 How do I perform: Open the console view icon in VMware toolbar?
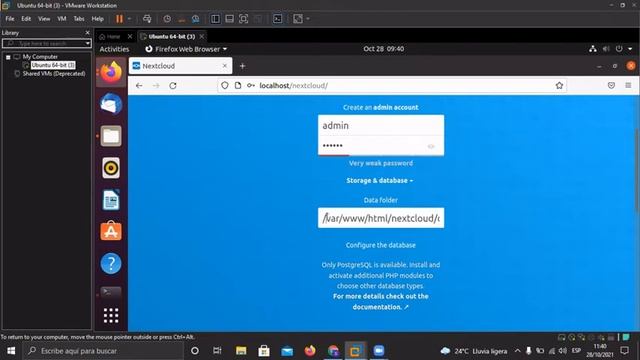(278, 19)
